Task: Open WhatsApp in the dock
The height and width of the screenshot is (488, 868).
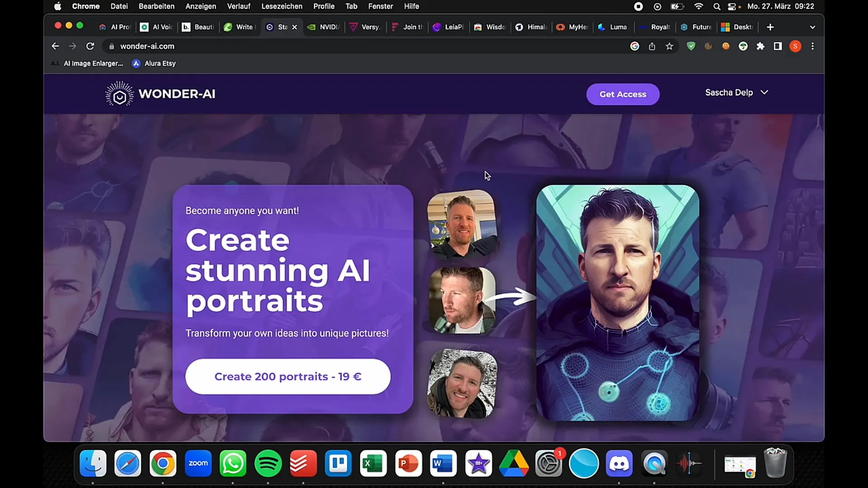Action: pyautogui.click(x=233, y=463)
